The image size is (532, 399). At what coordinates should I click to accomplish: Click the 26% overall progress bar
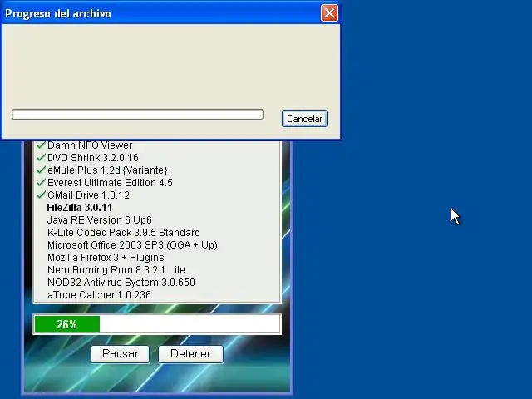[x=157, y=324]
